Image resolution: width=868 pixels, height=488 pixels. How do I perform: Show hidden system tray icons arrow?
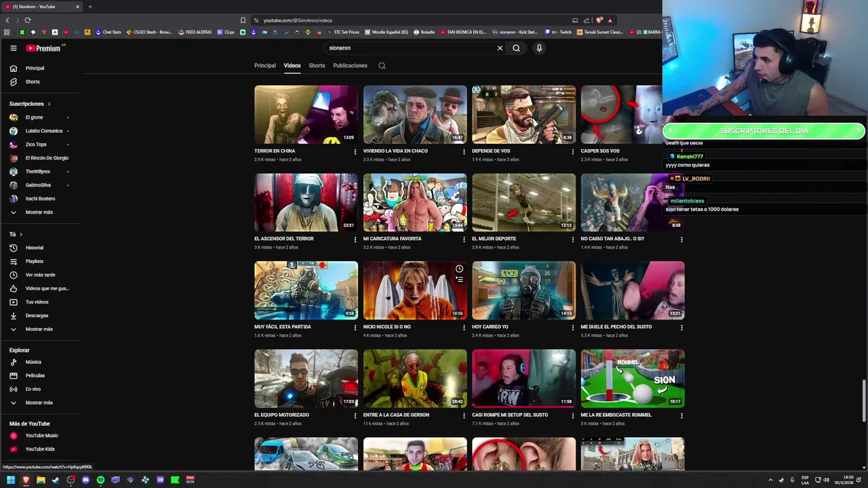(770, 480)
